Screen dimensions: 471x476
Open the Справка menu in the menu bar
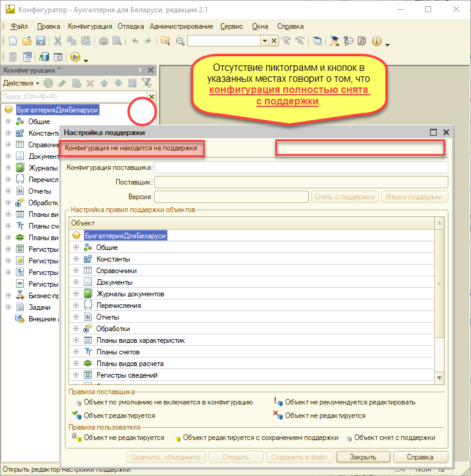click(x=290, y=26)
